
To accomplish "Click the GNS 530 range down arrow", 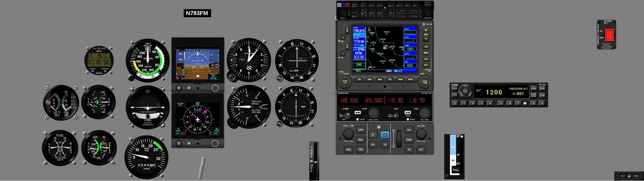I will coord(426,39).
